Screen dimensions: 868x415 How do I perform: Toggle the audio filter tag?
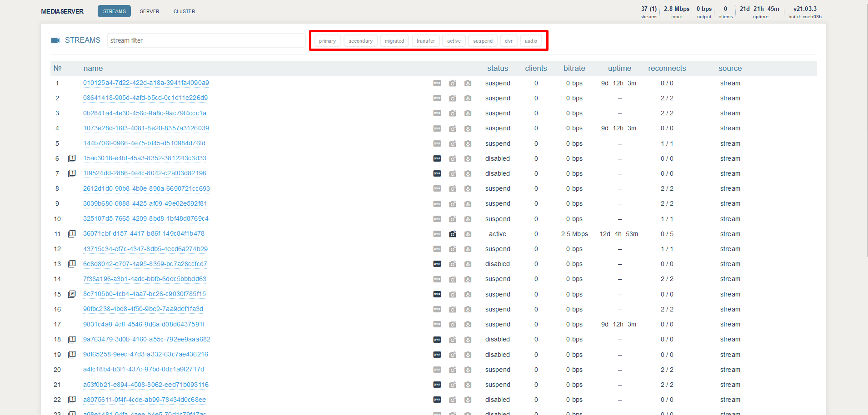tap(531, 41)
